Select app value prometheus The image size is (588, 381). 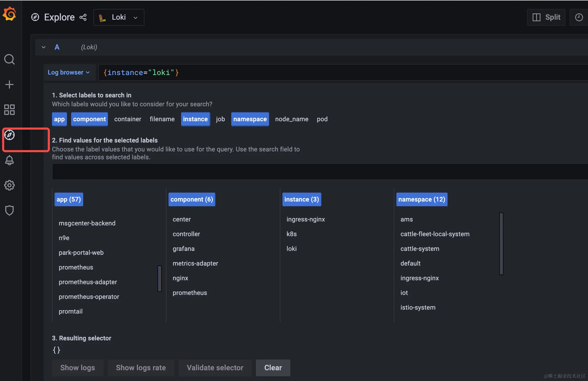[76, 267]
